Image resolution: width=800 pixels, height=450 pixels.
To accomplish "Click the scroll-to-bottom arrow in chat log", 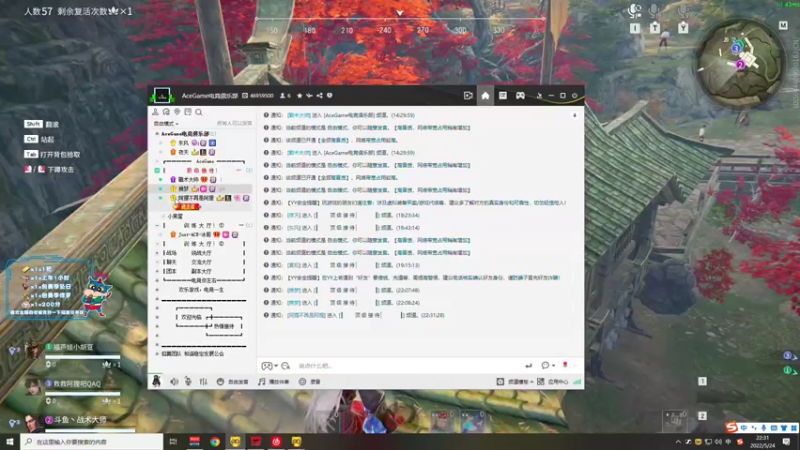I will (x=574, y=115).
